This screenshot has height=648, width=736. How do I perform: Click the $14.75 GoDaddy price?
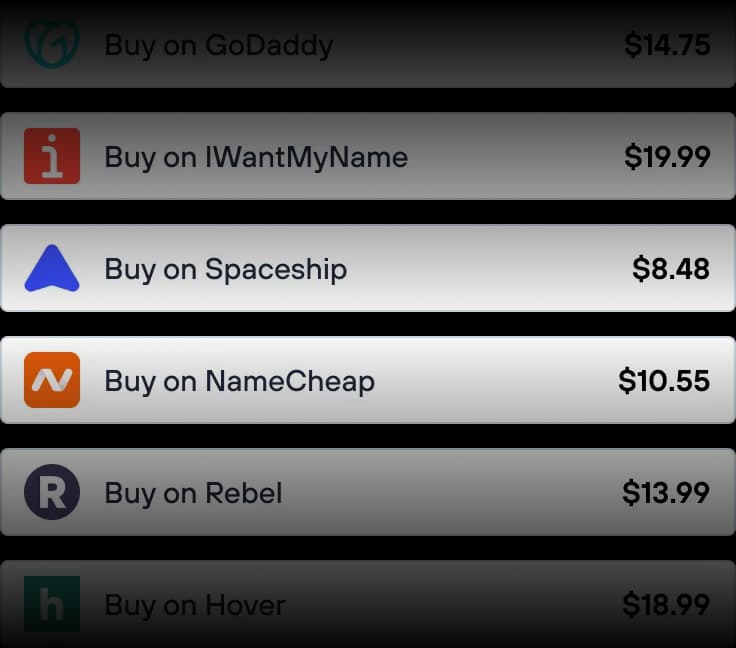pos(667,45)
